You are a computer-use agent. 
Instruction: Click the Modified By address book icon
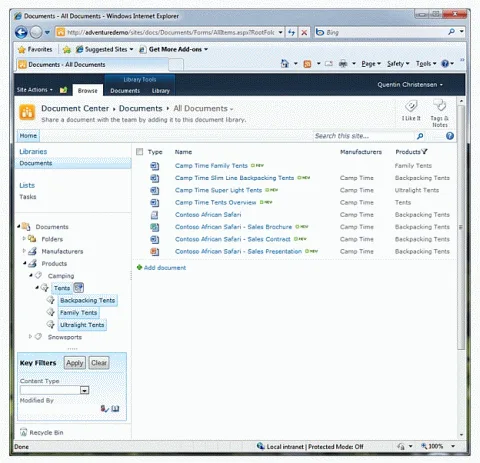(115, 408)
